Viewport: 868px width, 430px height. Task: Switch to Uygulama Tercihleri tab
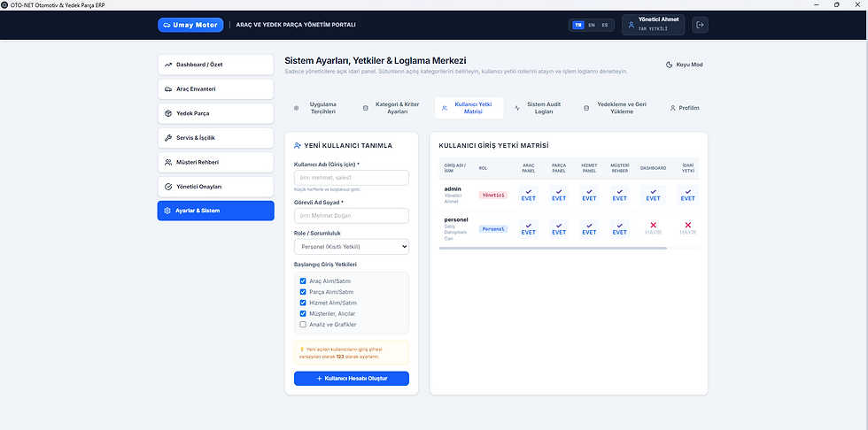coord(318,108)
